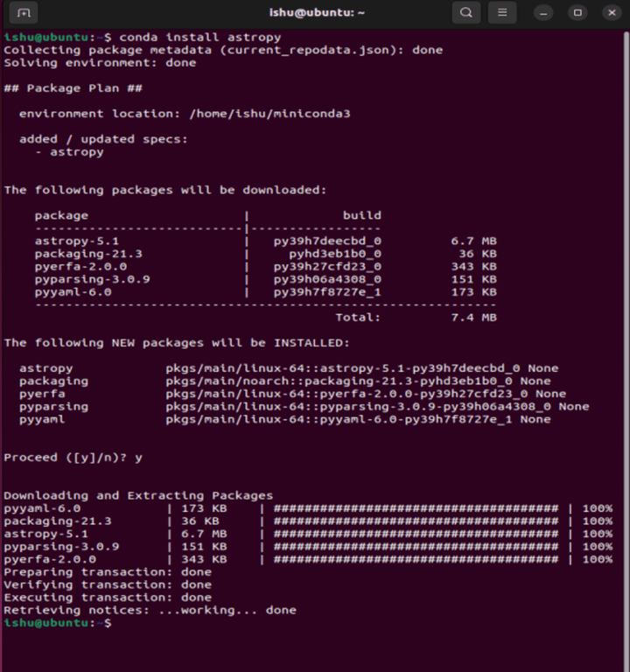Click the '173 KB' size in the table

tap(473, 292)
